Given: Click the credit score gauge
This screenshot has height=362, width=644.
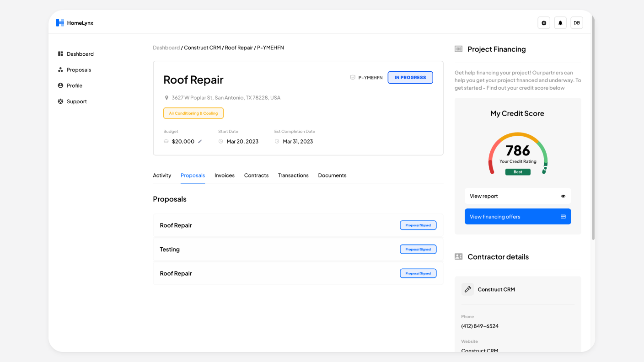Looking at the screenshot, I should pyautogui.click(x=518, y=154).
